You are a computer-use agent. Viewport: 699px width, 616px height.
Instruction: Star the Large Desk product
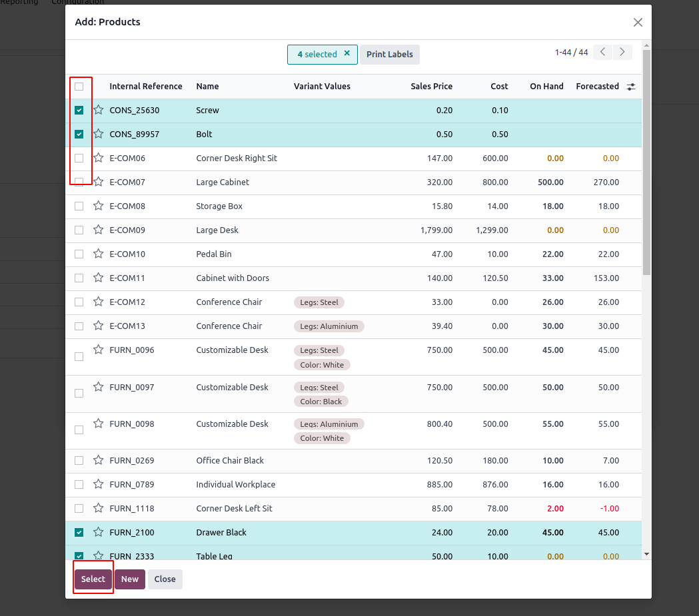[x=99, y=230]
